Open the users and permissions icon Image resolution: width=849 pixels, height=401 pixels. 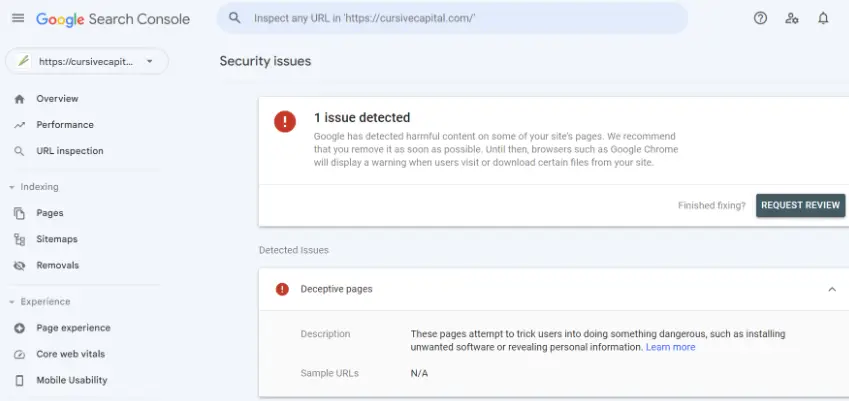click(x=792, y=18)
